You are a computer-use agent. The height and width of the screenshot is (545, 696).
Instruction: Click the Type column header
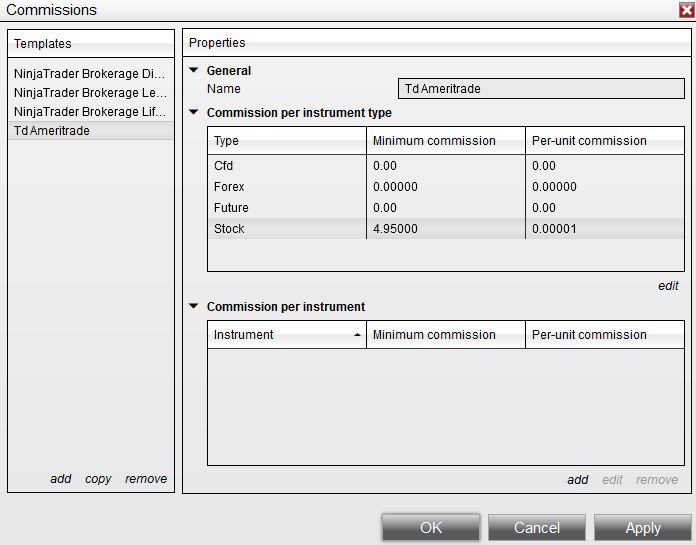coord(287,141)
